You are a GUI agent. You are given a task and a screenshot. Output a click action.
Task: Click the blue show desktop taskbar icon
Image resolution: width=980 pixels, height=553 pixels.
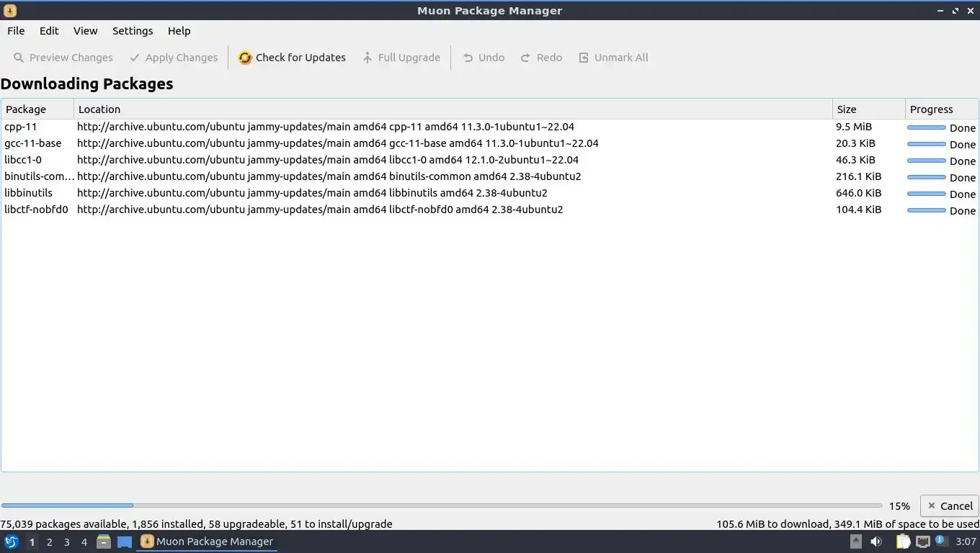125,541
